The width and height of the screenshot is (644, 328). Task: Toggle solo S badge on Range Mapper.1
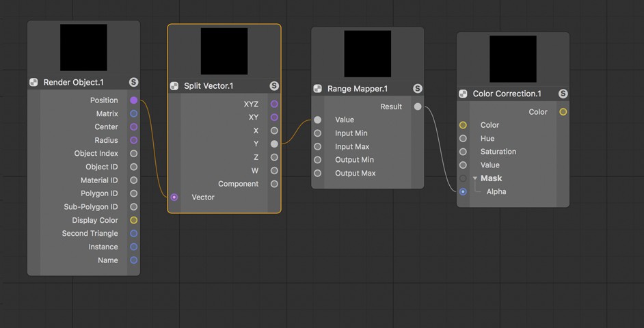pos(417,88)
